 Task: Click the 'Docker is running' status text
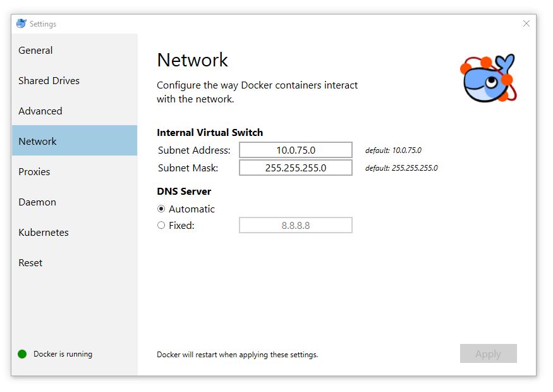(x=63, y=354)
